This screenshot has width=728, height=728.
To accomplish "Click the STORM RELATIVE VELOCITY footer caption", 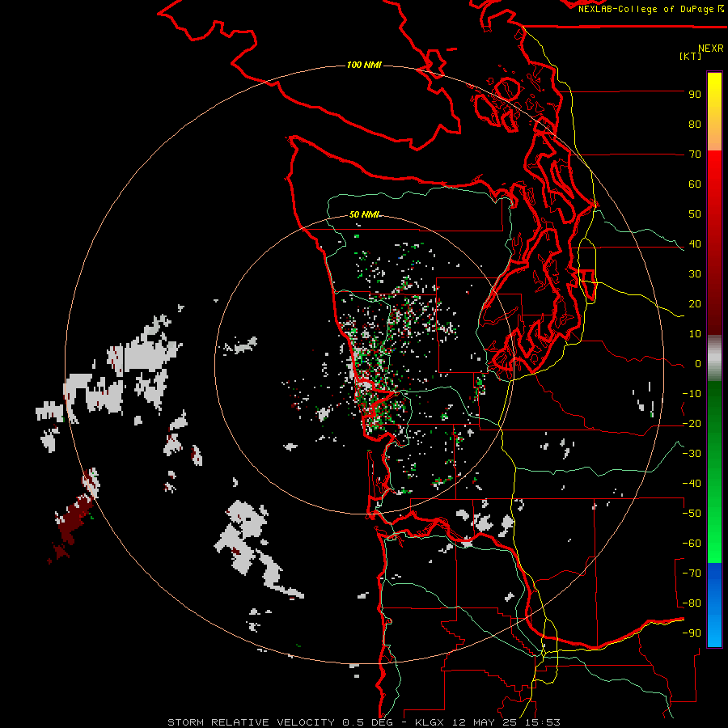I will tap(364, 722).
